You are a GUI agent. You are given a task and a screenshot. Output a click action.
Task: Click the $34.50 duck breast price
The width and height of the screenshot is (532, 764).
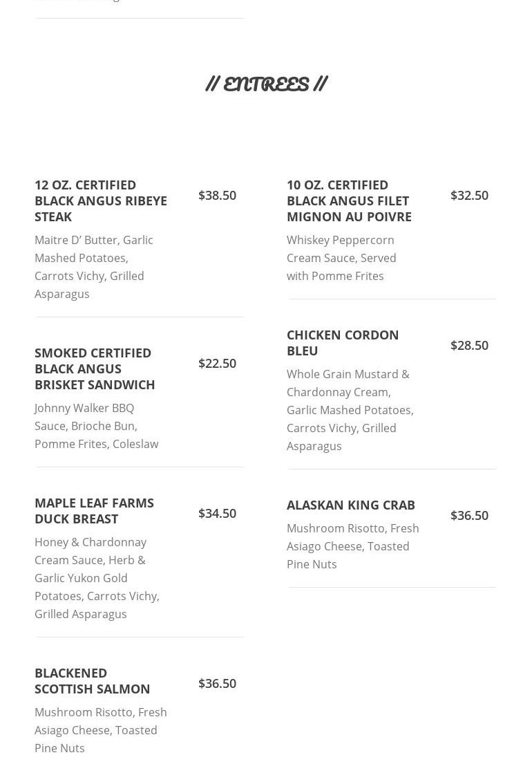217,513
